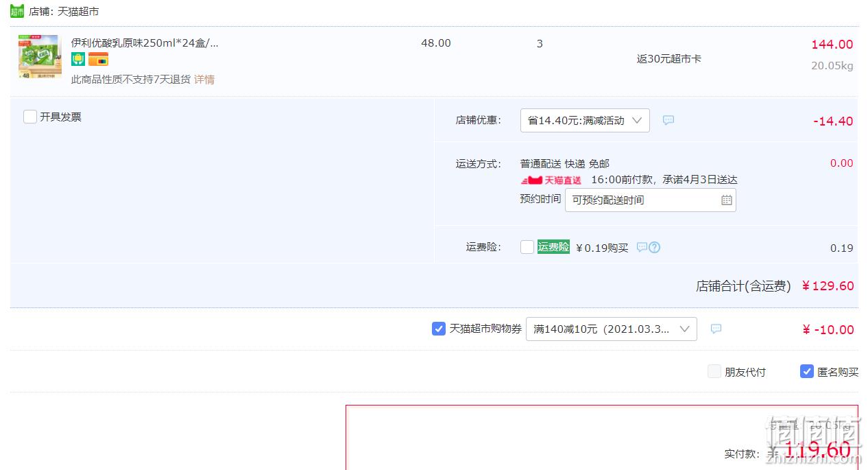Click the 预约时间 label
The image size is (868, 470).
click(x=540, y=199)
